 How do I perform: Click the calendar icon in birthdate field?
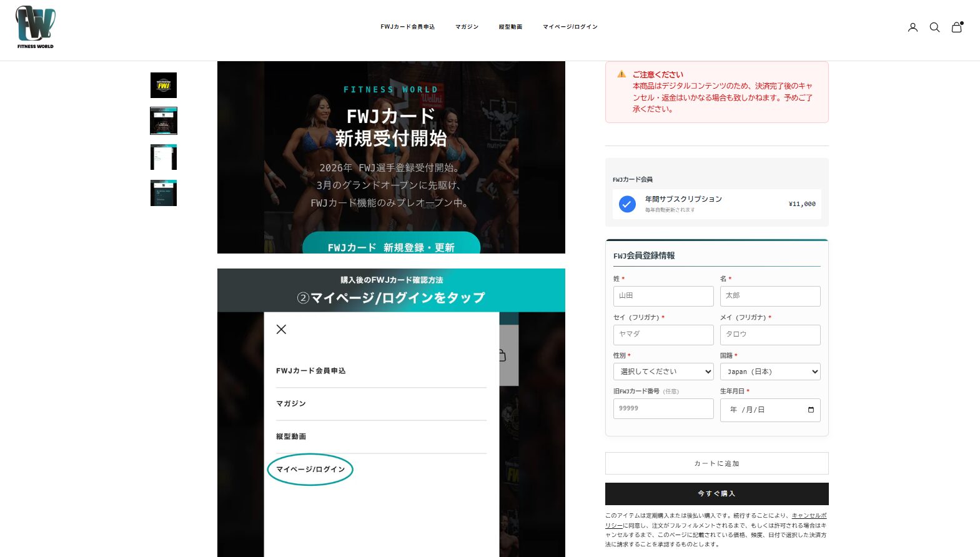811,410
